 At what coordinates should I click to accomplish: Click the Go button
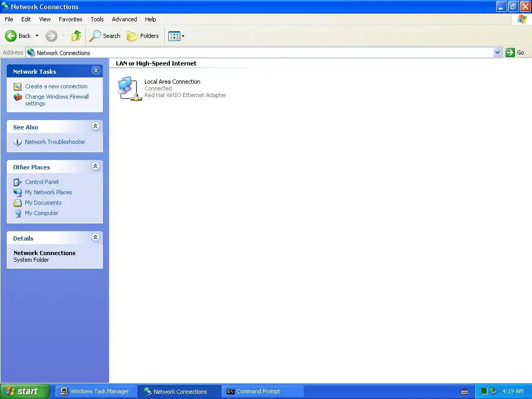(515, 52)
